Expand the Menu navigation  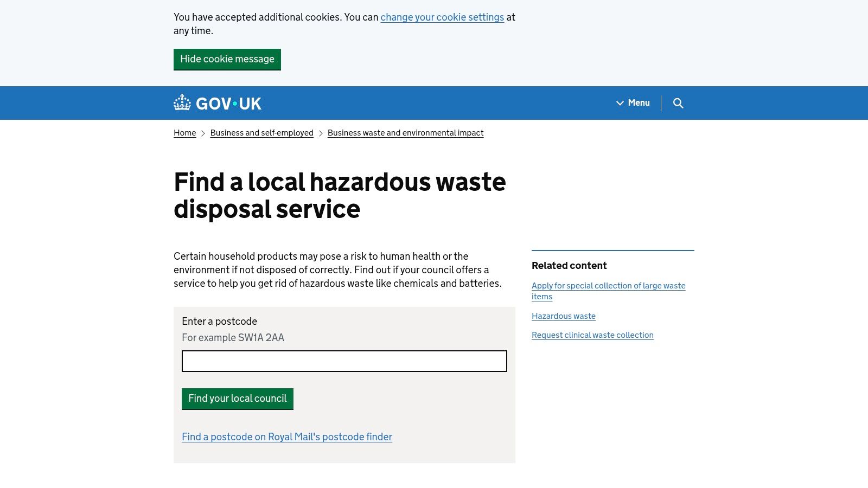(638, 103)
